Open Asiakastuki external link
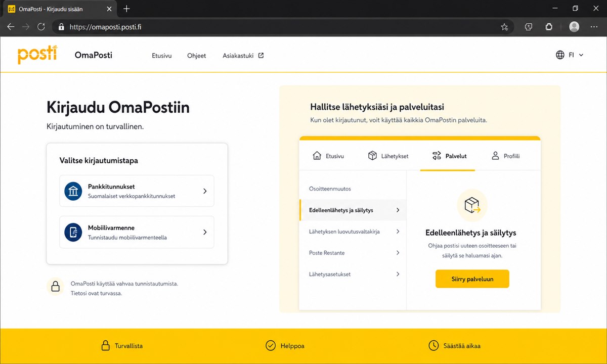607x364 pixels. tap(243, 56)
